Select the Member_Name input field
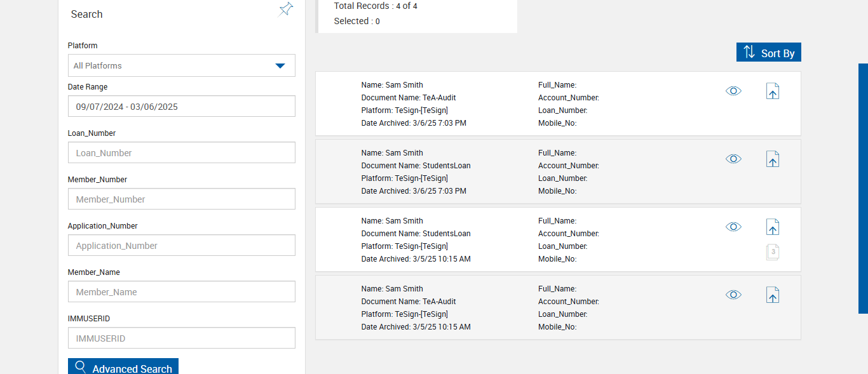This screenshot has height=374, width=868. point(181,292)
